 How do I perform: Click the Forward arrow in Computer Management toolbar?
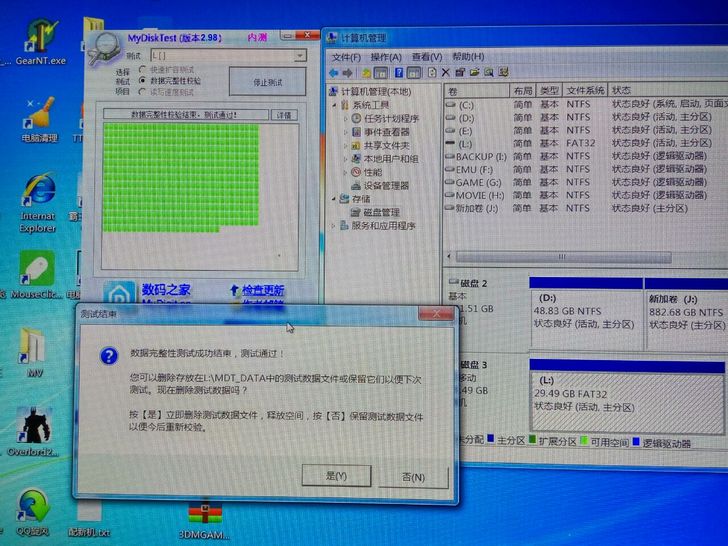[347, 73]
